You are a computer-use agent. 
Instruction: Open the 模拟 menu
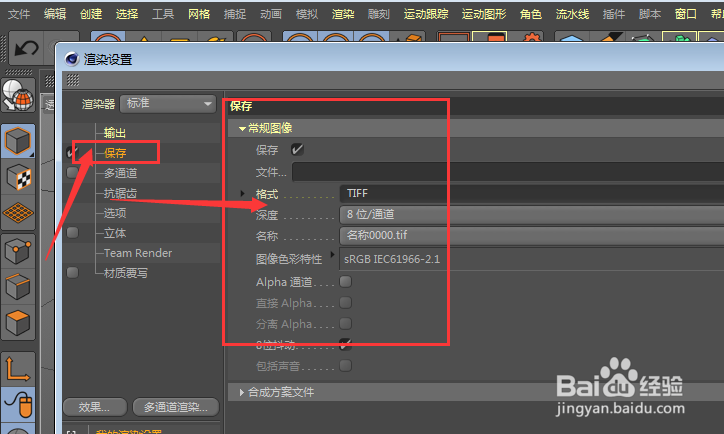[x=307, y=14]
